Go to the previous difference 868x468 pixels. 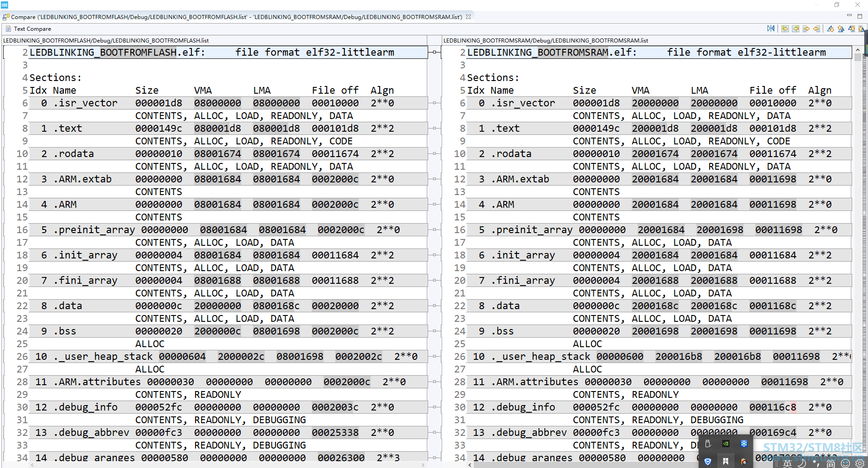point(841,29)
